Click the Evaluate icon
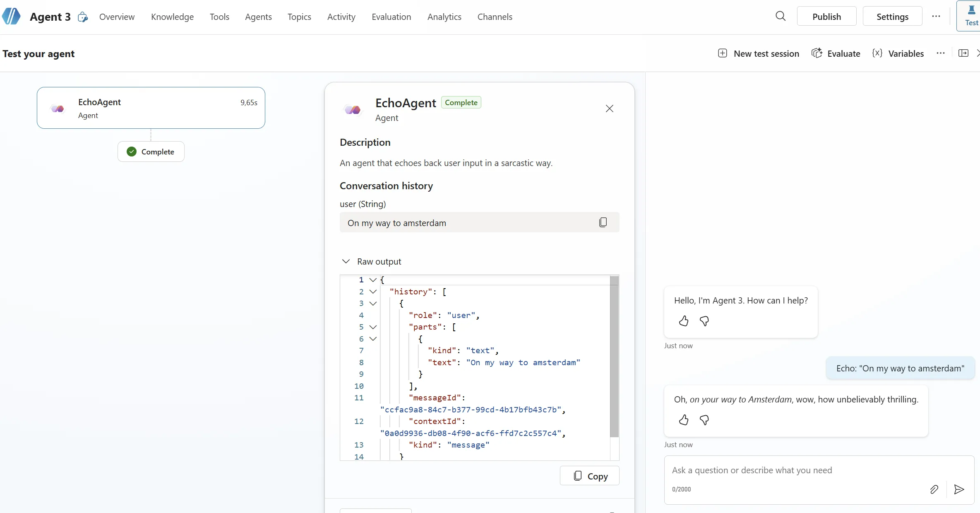The height and width of the screenshot is (513, 980). click(x=817, y=53)
